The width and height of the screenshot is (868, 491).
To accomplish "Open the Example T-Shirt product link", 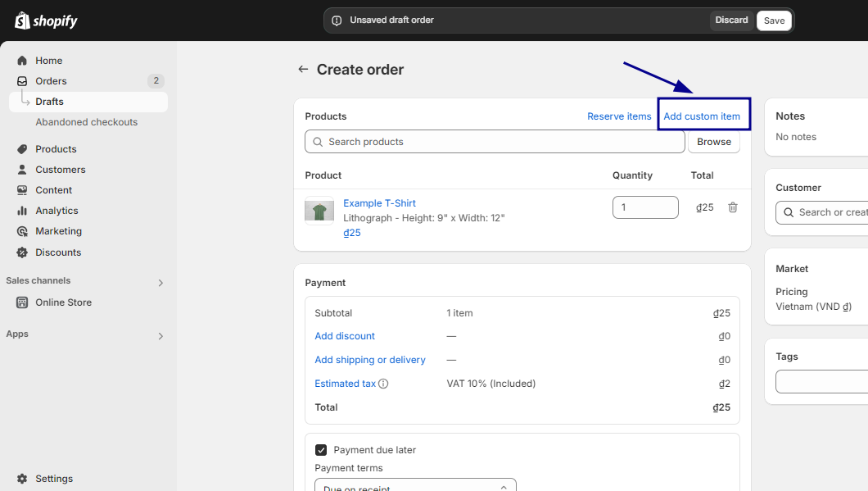I will tap(379, 203).
